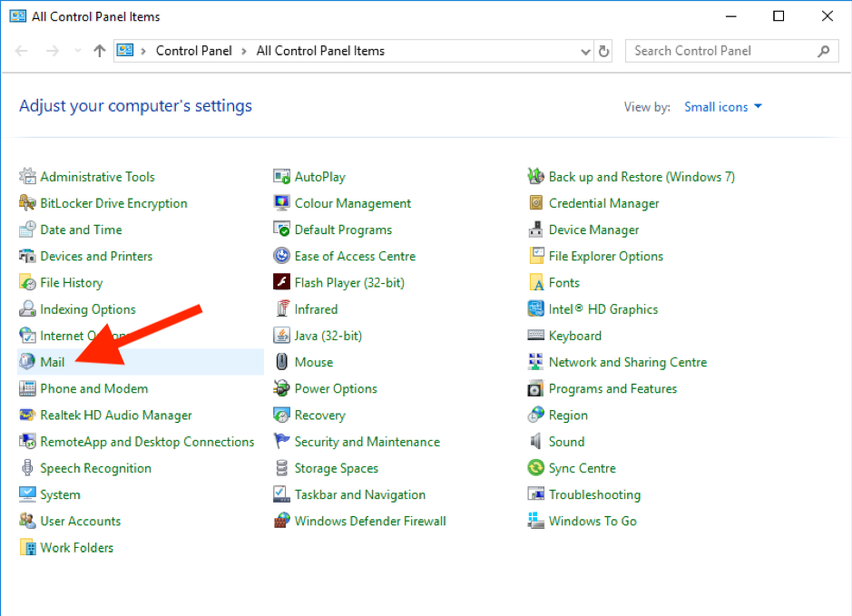Click All Control Panel Items breadcrumb

(320, 51)
